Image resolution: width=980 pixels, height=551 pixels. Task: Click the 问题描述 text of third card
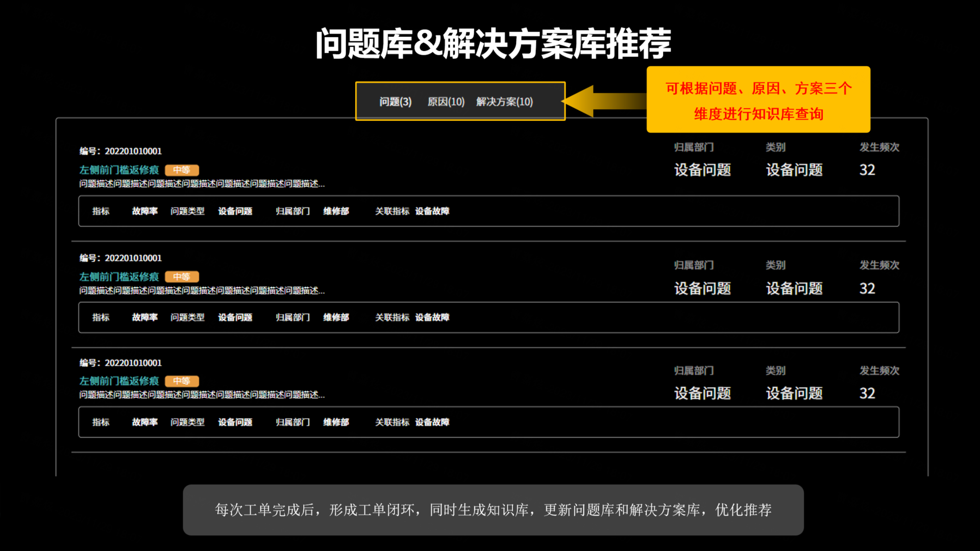[202, 394]
